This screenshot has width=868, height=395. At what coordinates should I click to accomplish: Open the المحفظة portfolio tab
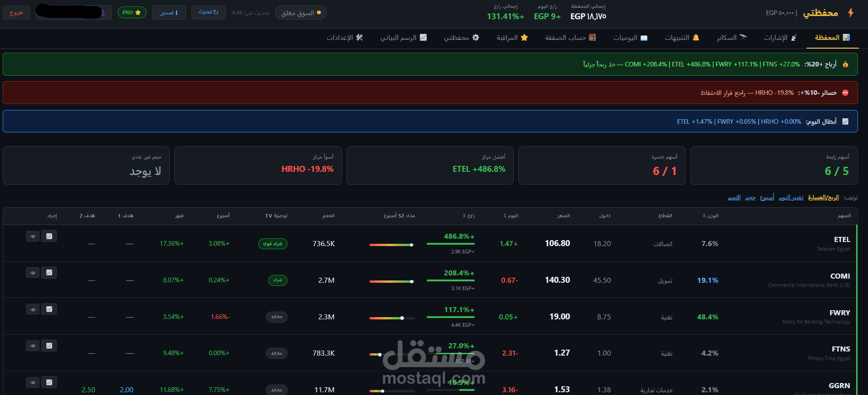(832, 38)
